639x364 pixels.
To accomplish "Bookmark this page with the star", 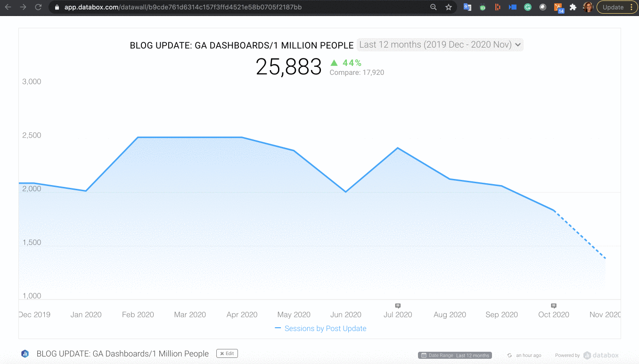I will [449, 7].
